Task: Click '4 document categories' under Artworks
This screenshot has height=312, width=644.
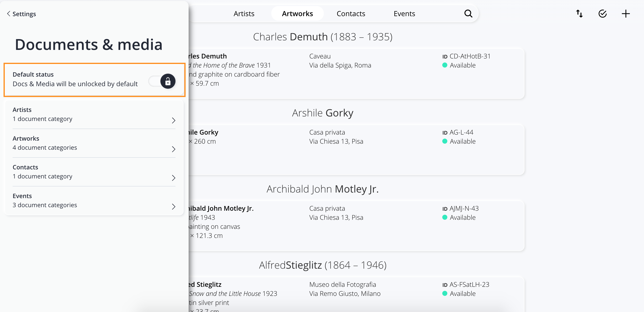Action: (x=45, y=148)
